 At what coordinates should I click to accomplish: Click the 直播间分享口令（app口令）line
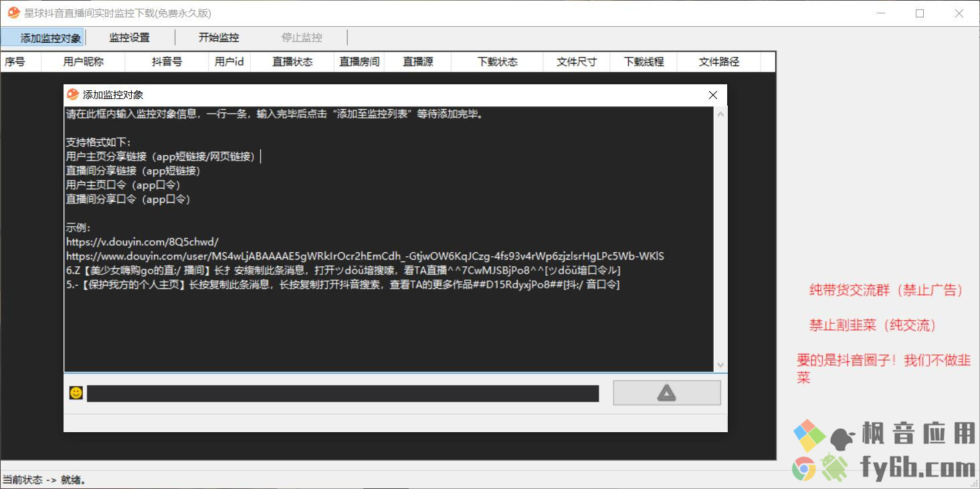point(128,199)
